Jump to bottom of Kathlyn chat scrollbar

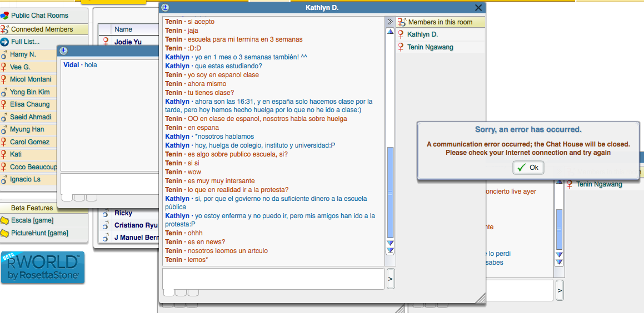click(x=390, y=251)
